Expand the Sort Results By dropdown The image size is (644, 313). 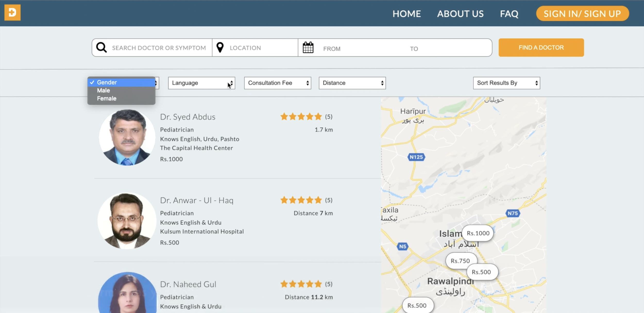tap(506, 83)
